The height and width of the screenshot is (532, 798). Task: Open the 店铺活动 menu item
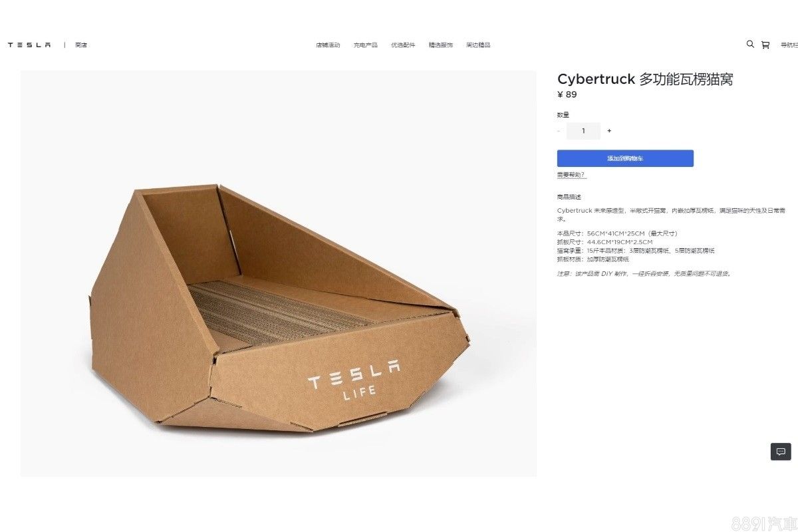(x=328, y=45)
